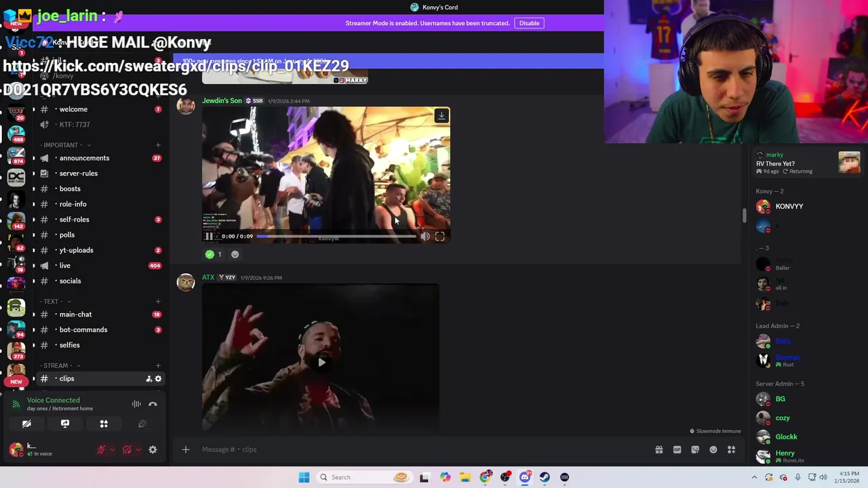Open Apps launcher in the message bar
This screenshot has width=868, height=488.
[731, 449]
